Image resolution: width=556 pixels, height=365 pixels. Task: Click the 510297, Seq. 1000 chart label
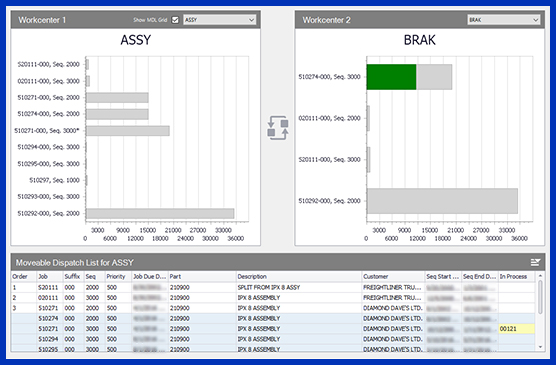(x=54, y=180)
